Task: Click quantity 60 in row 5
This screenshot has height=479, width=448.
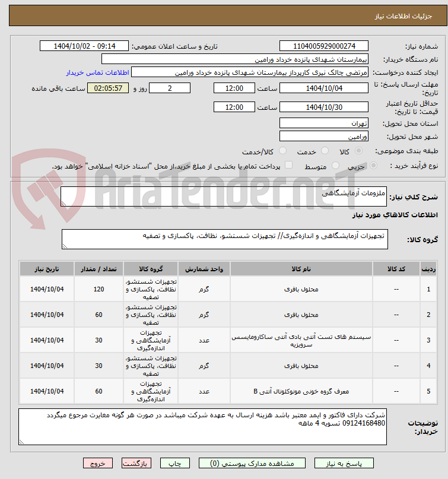Action: pos(99,392)
